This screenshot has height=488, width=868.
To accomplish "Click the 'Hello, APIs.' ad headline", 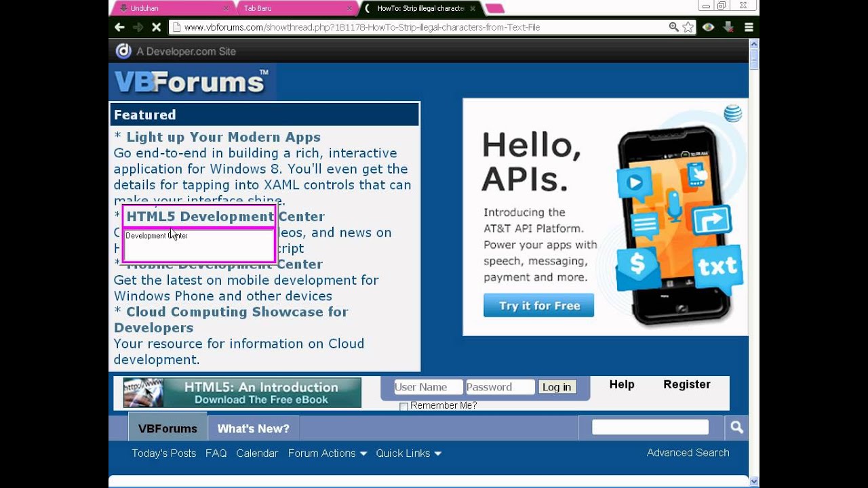I will tap(531, 162).
